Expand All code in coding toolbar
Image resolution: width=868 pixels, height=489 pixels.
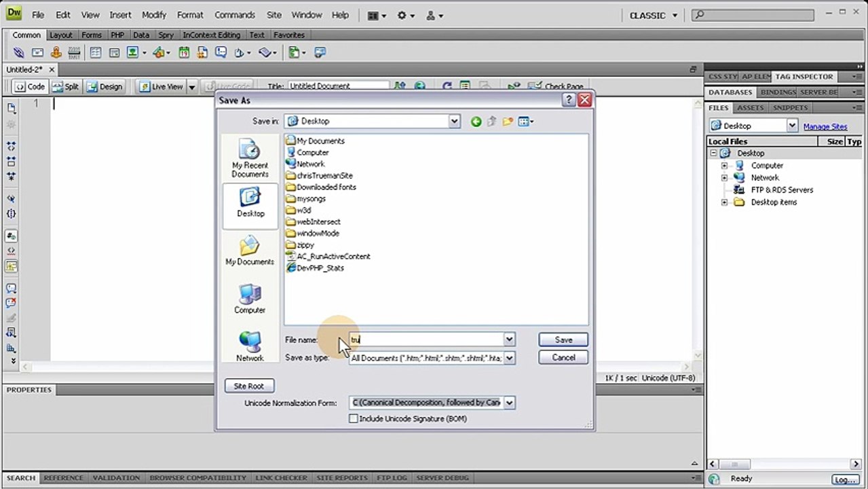pos(12,176)
